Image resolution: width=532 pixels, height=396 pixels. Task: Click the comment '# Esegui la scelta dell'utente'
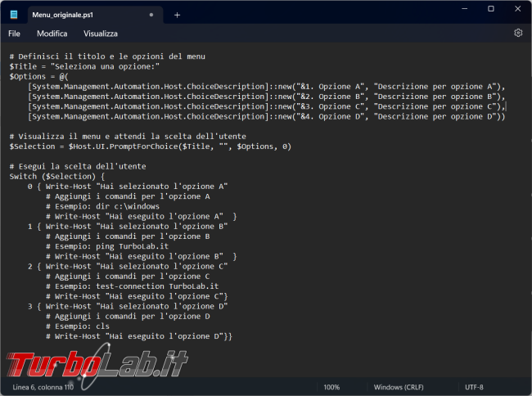[x=78, y=166]
